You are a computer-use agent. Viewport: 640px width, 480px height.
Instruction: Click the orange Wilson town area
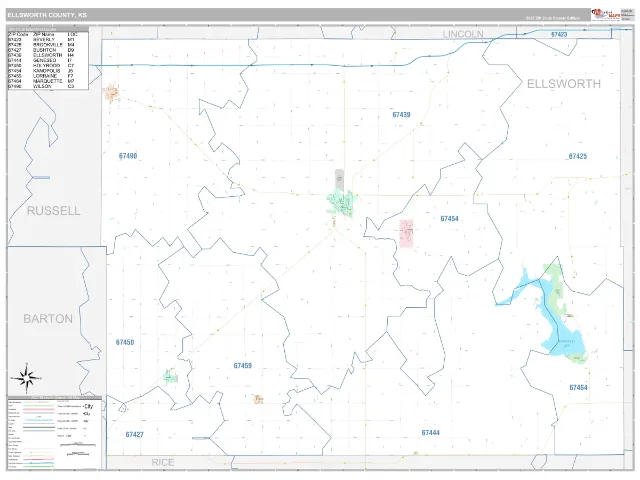pos(111,93)
